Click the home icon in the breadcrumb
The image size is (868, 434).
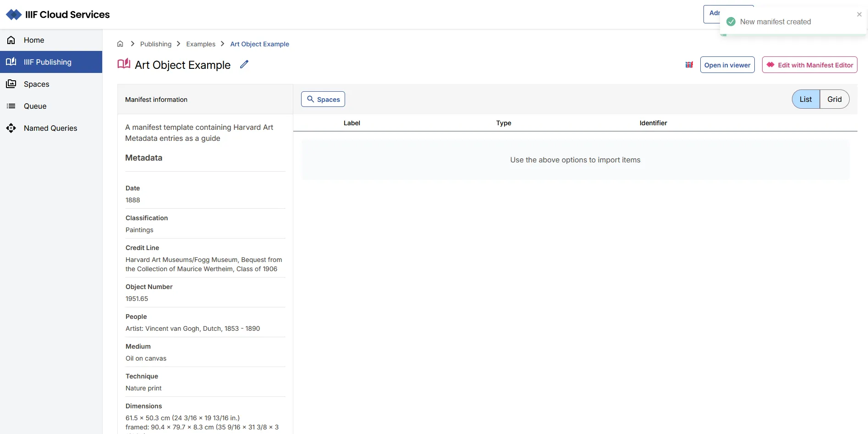click(x=120, y=44)
